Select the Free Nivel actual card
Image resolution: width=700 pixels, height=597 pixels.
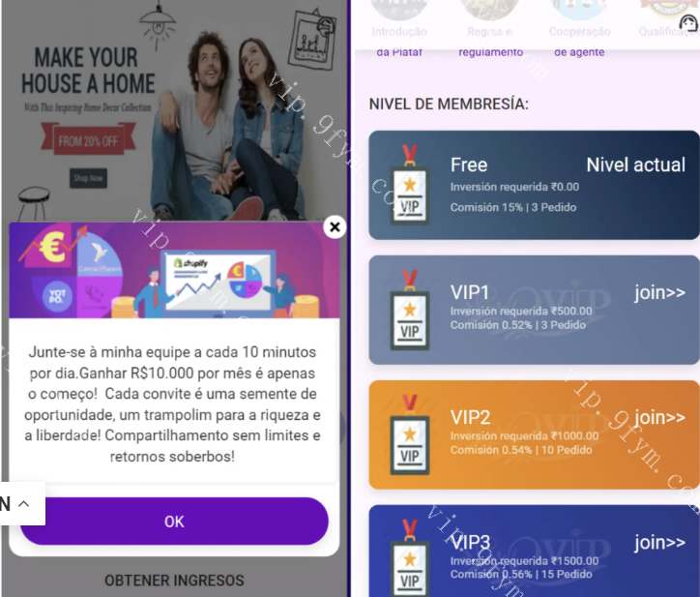tap(534, 185)
